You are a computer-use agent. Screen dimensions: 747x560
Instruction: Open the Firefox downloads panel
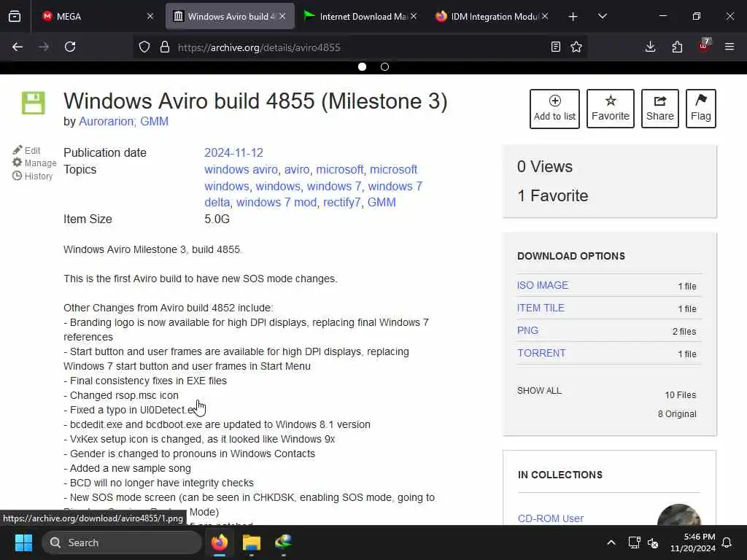coord(650,47)
